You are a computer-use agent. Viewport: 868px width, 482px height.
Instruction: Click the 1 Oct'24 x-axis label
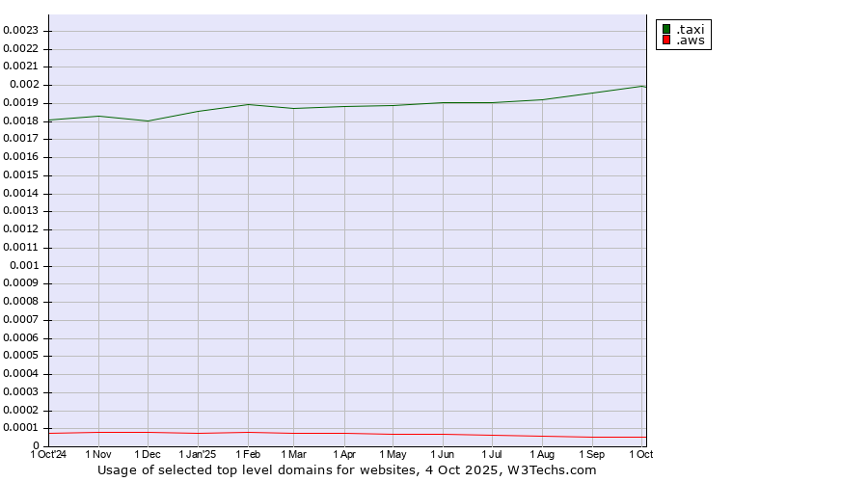tap(49, 454)
